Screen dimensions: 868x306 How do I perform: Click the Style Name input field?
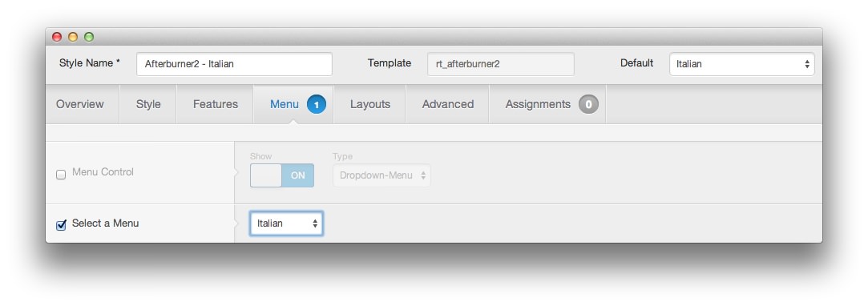point(234,63)
